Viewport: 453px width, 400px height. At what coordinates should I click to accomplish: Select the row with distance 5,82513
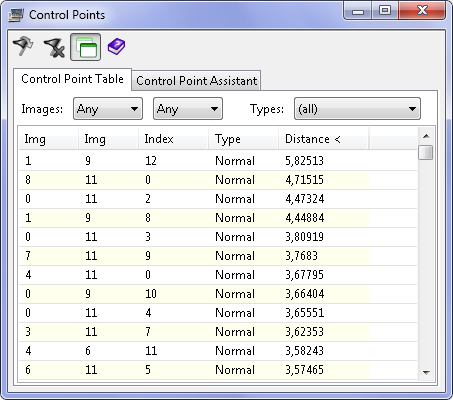(x=218, y=161)
